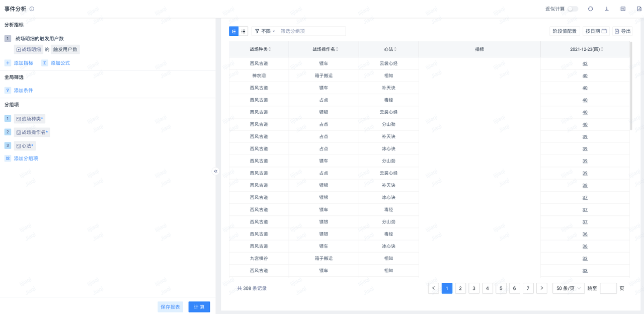Select the grouped table view icon
644x314 pixels.
(x=234, y=31)
